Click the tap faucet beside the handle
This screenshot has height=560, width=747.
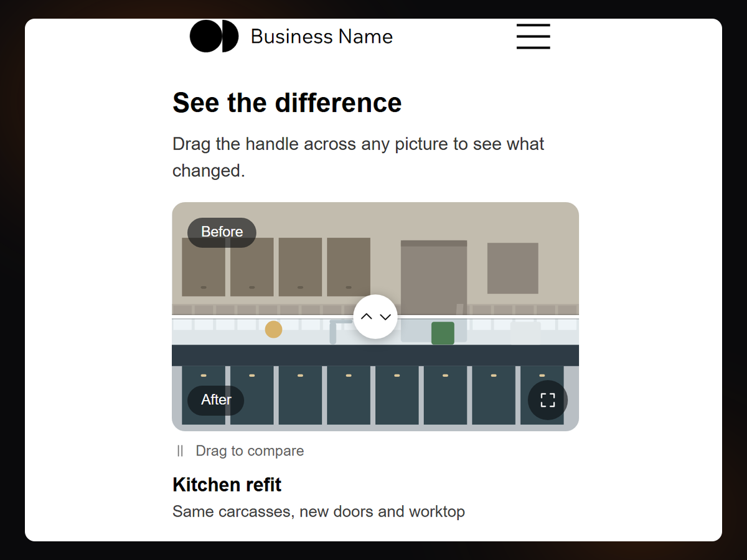[x=341, y=331]
